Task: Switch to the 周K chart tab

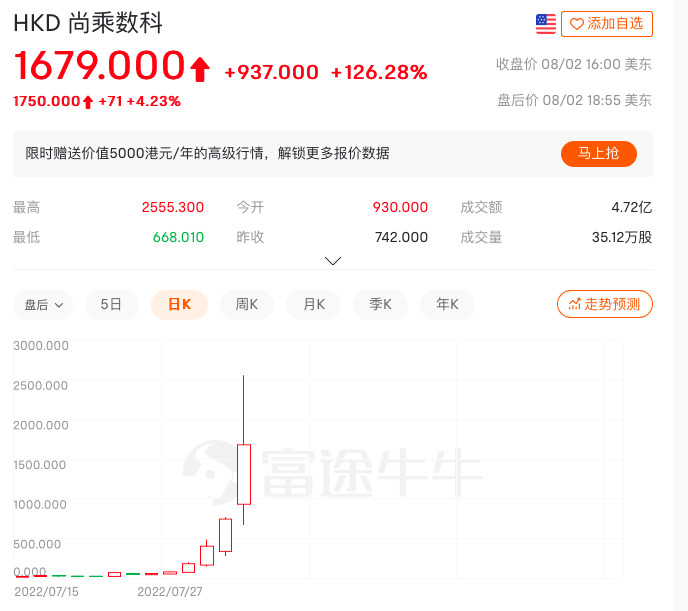Action: pos(247,304)
